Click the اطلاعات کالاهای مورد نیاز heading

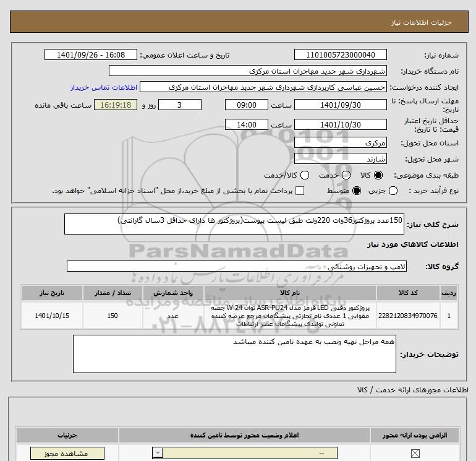click(412, 244)
